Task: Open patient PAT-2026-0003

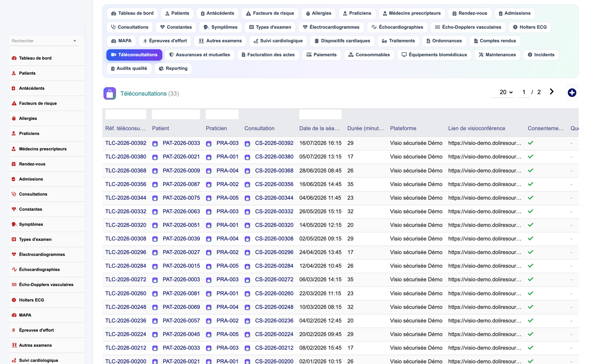Action: (181, 279)
